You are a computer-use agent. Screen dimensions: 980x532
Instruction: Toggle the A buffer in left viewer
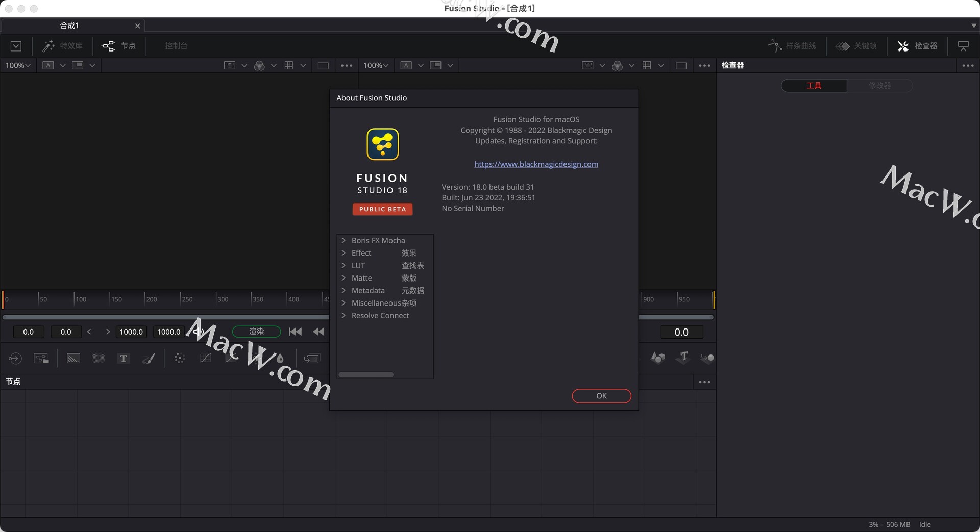click(x=48, y=65)
